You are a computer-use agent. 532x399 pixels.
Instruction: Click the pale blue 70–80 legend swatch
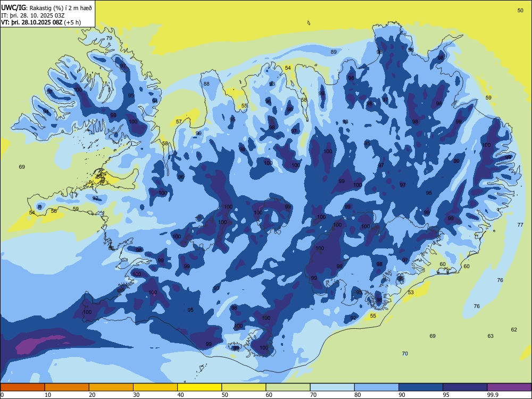point(332,387)
